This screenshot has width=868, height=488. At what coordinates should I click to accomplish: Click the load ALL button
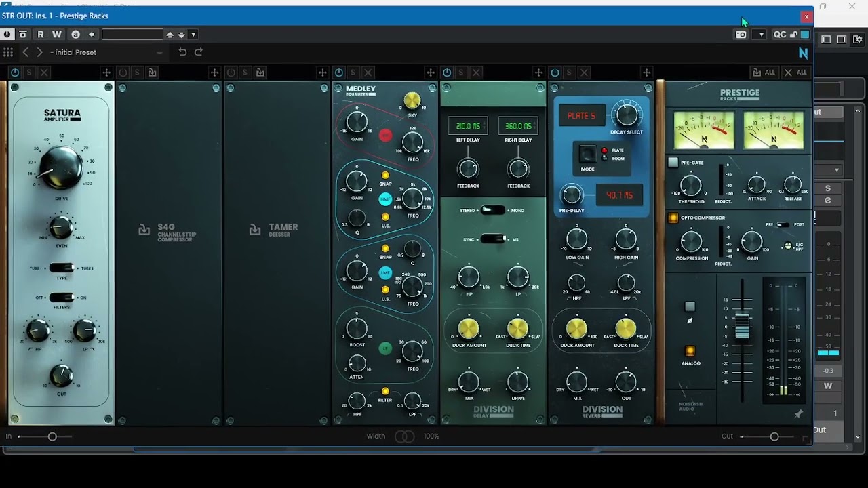click(x=764, y=73)
